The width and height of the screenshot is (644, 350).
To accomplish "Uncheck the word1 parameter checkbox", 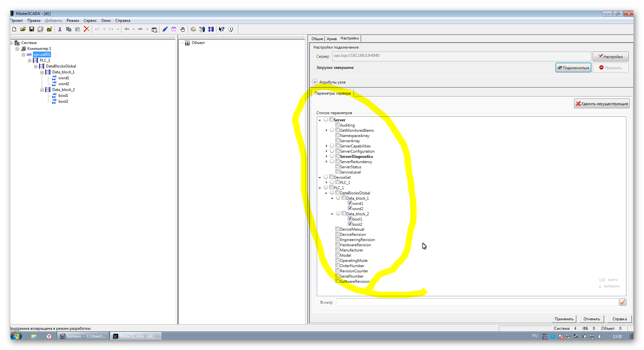I will 350,203.
